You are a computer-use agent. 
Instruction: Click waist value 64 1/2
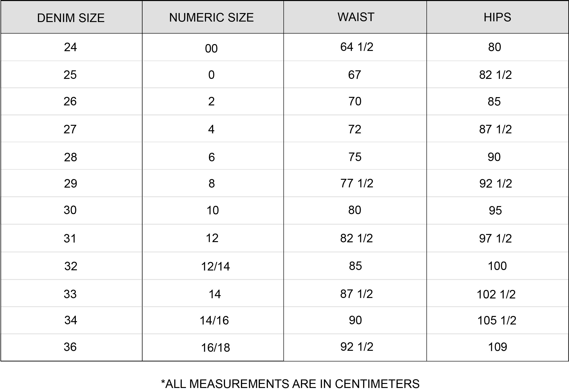tap(356, 47)
